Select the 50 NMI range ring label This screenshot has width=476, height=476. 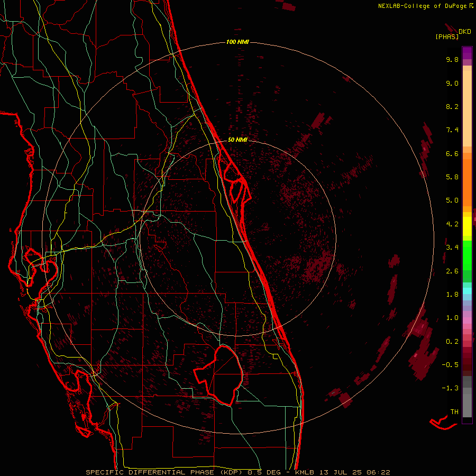pos(237,140)
